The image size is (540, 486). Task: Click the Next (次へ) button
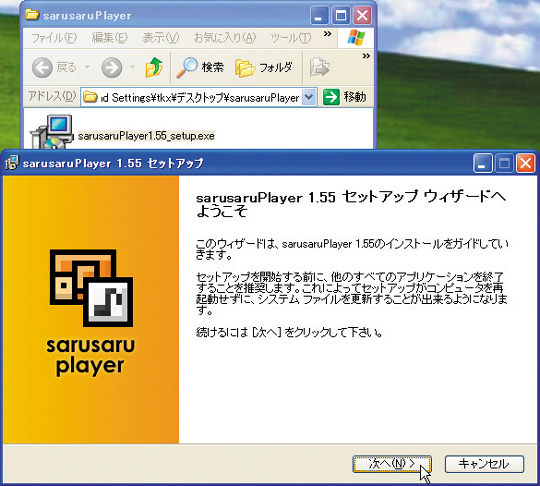(392, 464)
